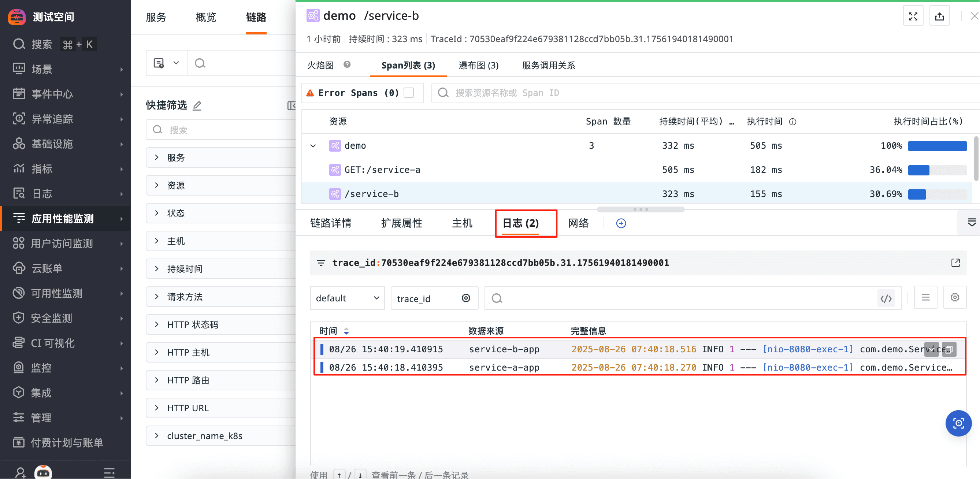
Task: Toggle time column sort order
Action: pos(346,331)
